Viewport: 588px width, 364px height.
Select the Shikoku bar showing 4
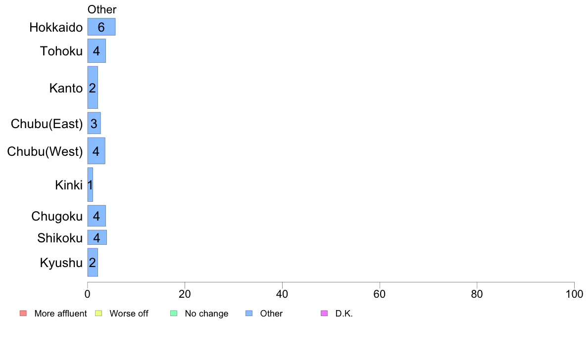[97, 237]
